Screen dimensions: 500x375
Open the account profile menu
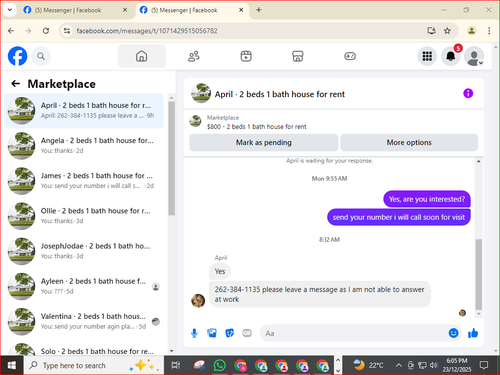(474, 56)
